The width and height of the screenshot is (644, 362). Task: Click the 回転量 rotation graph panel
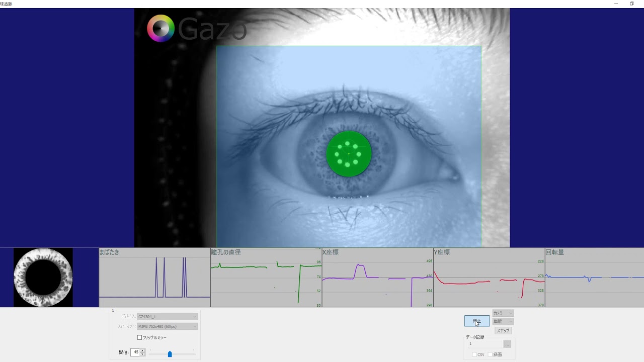(x=595, y=277)
